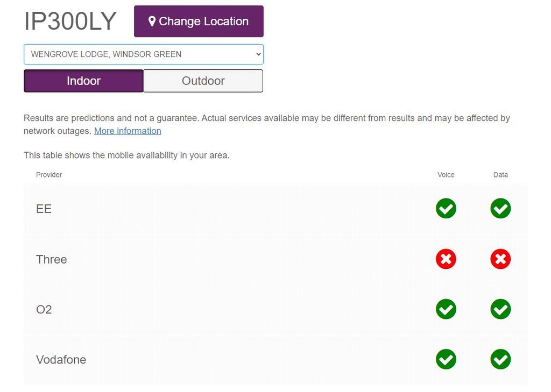
Task: Click EE data green checkmark icon
Action: (x=500, y=208)
